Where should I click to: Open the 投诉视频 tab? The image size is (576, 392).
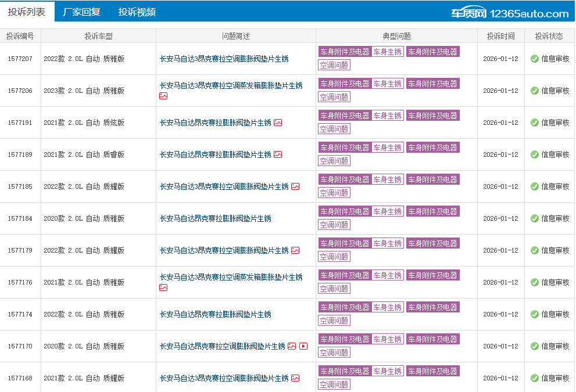click(137, 12)
